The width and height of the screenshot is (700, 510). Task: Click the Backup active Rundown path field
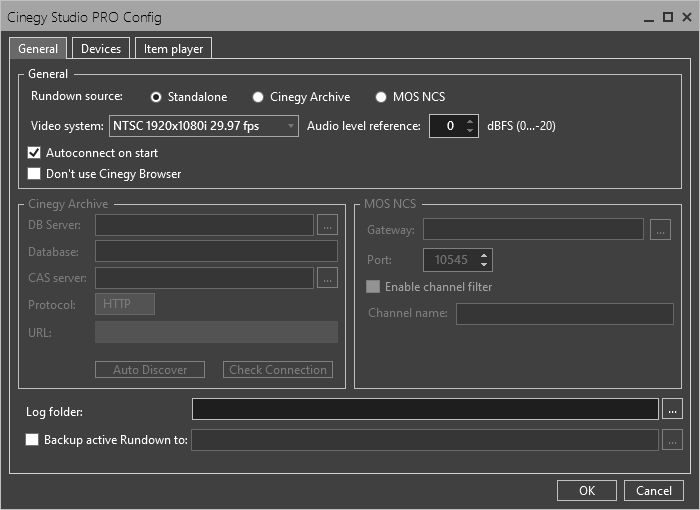coord(425,440)
